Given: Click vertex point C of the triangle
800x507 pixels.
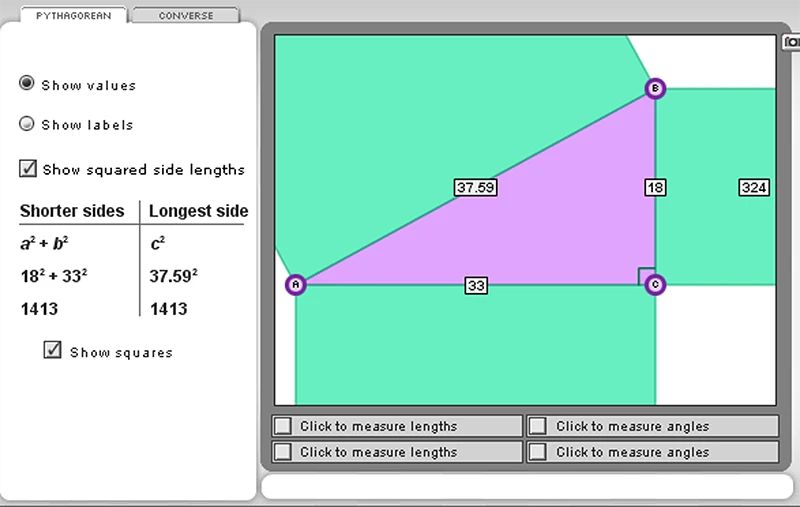Looking at the screenshot, I should click(x=655, y=284).
